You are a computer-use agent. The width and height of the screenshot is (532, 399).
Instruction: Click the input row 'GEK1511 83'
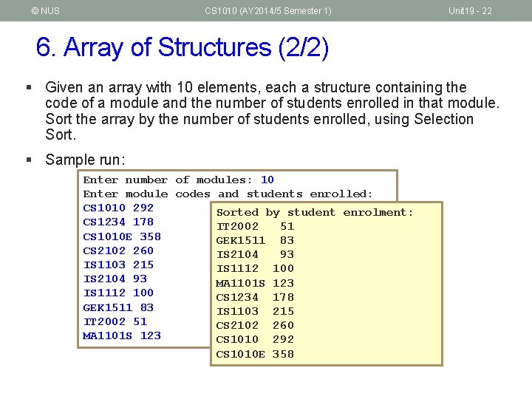pos(118,307)
